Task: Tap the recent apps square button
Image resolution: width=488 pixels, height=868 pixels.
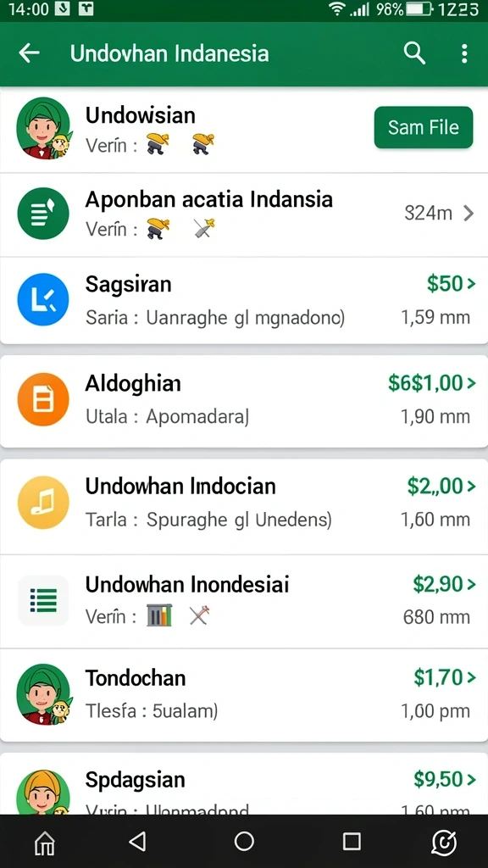Action: [352, 842]
